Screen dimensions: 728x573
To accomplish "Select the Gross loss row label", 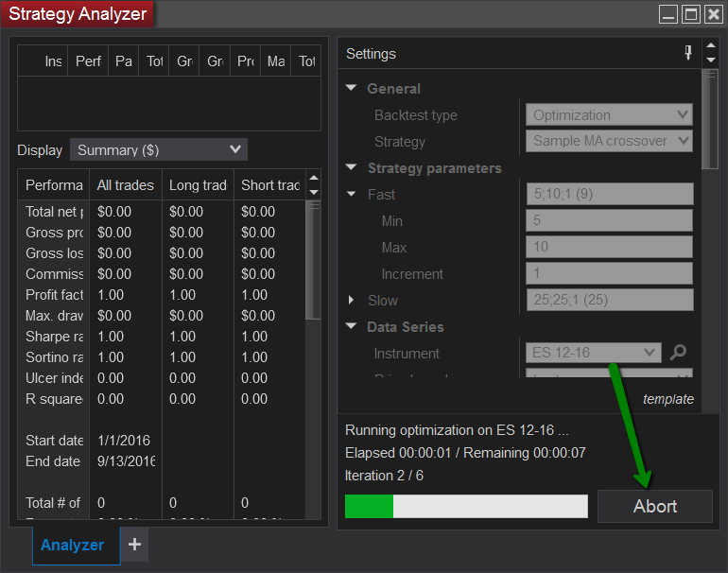I will 54,253.
